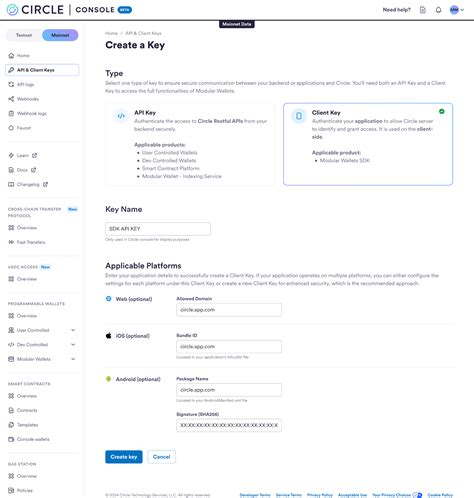Open the documentation page icon in the header
Viewport: 474px width, 498px height.
[423, 10]
